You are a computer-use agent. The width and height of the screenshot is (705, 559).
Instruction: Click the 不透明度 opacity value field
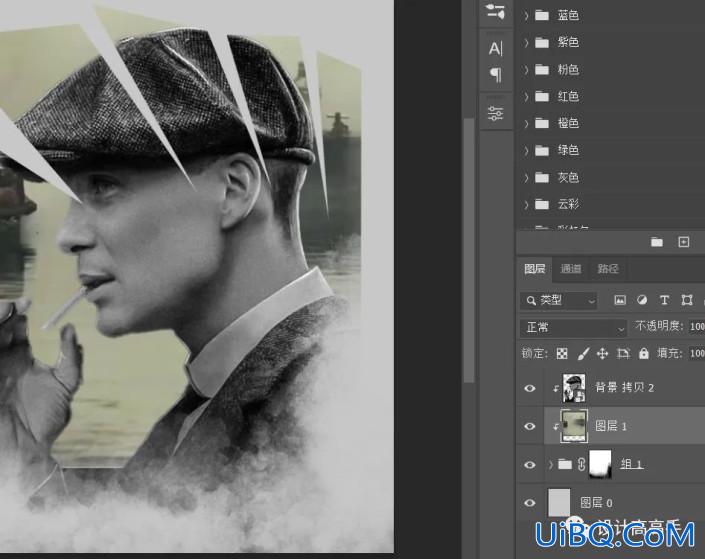pos(697,326)
